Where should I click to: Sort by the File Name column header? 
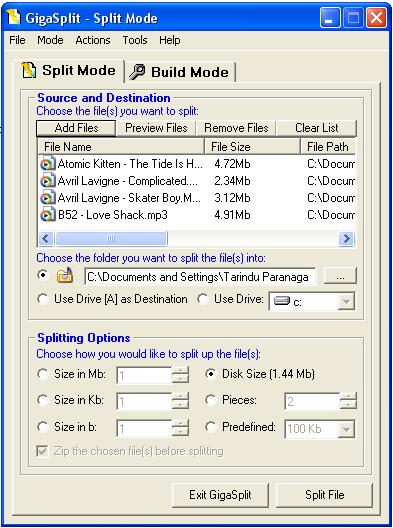coord(121,147)
